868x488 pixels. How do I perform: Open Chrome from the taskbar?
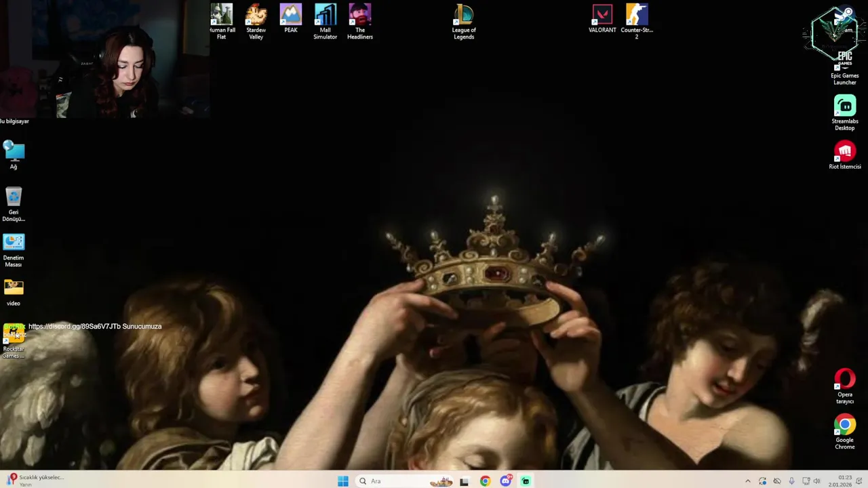click(485, 481)
